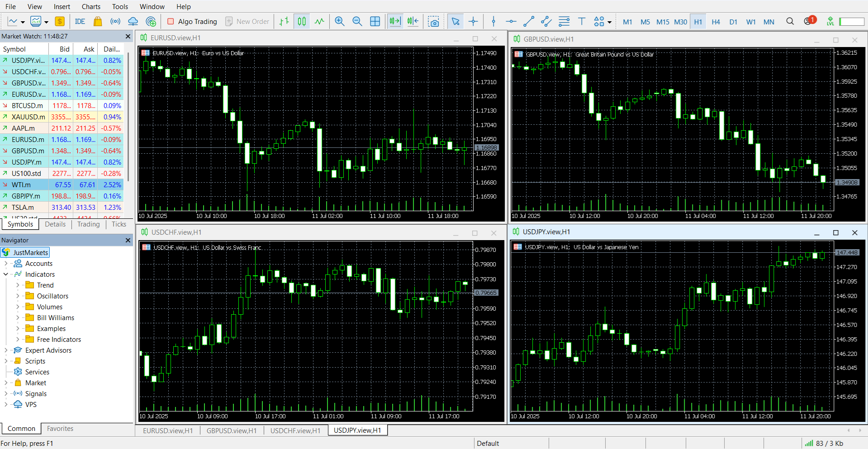Select the crosshair tool
868x449 pixels.
point(473,21)
